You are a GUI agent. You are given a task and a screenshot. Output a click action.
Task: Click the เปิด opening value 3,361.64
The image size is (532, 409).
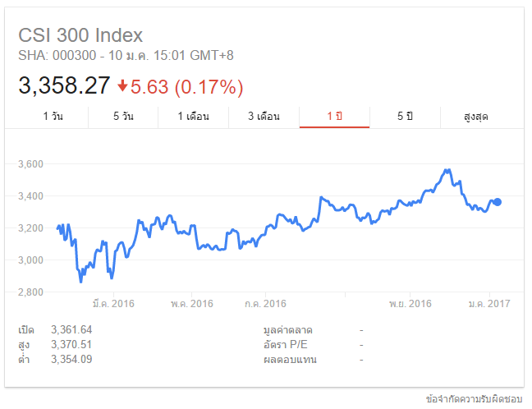tap(71, 329)
